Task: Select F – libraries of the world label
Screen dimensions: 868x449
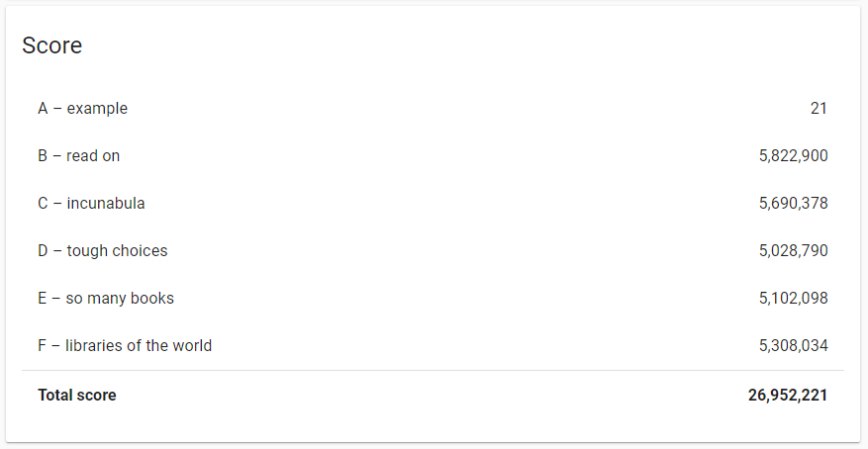Action: click(x=125, y=346)
